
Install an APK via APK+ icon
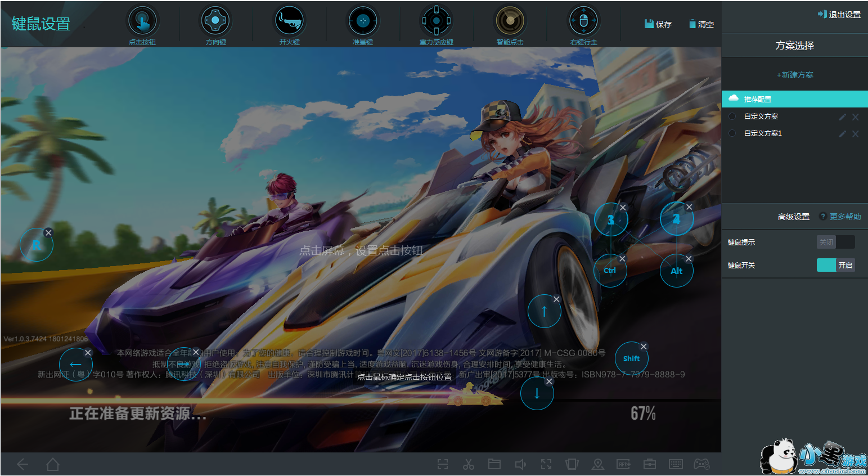pos(624,464)
